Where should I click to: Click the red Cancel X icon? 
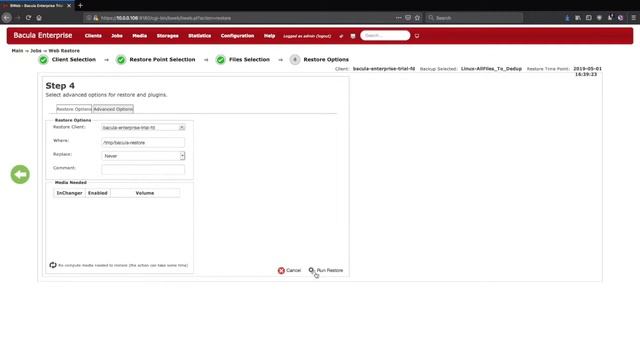pos(281,271)
